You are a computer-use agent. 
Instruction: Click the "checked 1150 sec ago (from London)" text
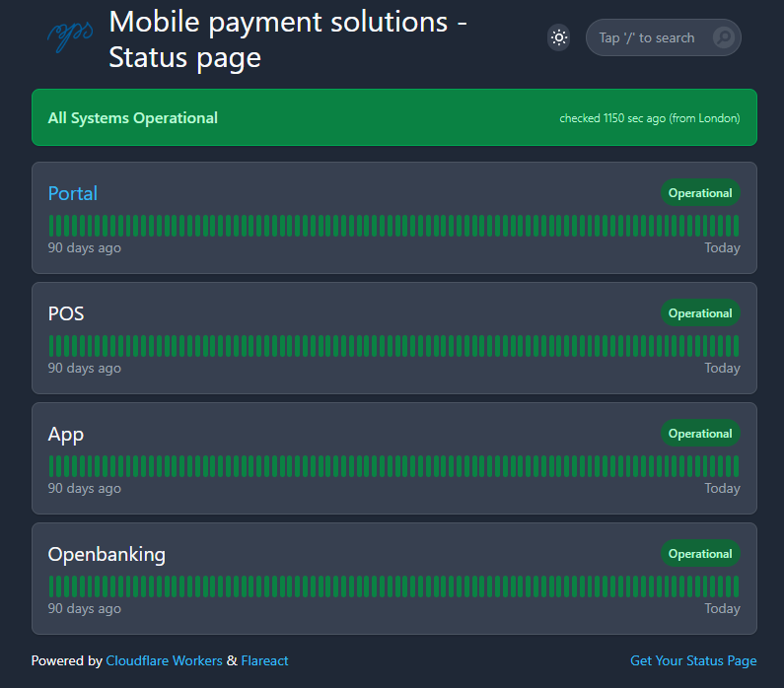click(x=650, y=118)
